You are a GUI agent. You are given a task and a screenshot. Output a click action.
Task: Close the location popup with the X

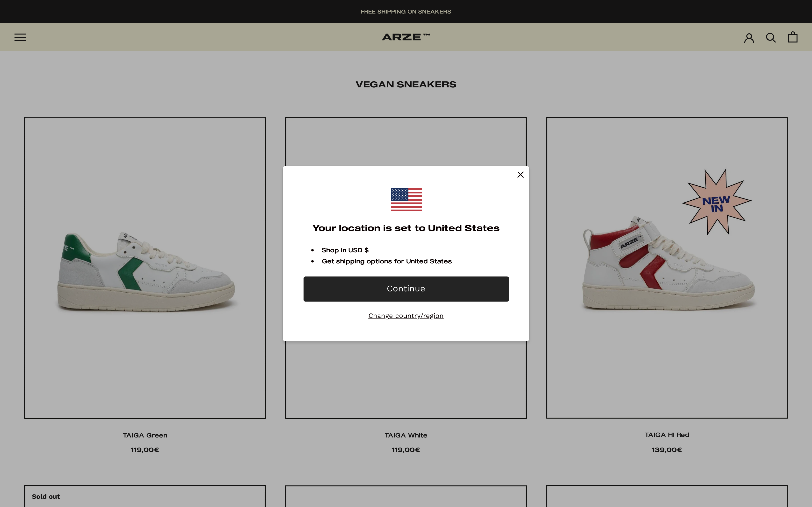(520, 175)
